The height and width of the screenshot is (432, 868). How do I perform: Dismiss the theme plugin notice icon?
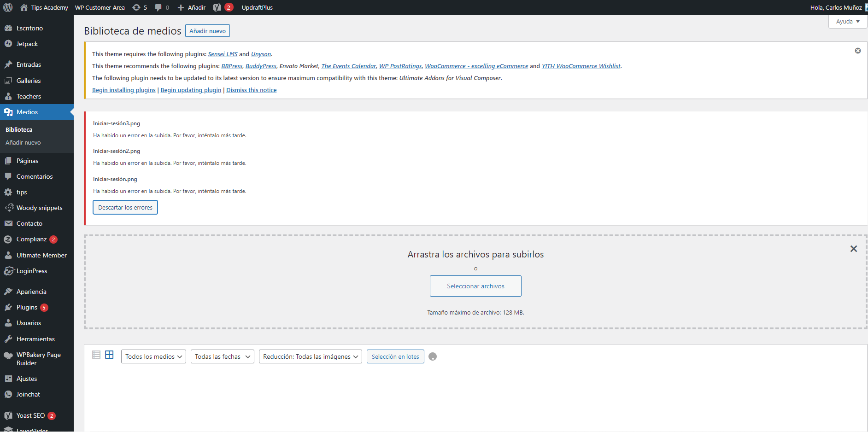[x=858, y=51]
